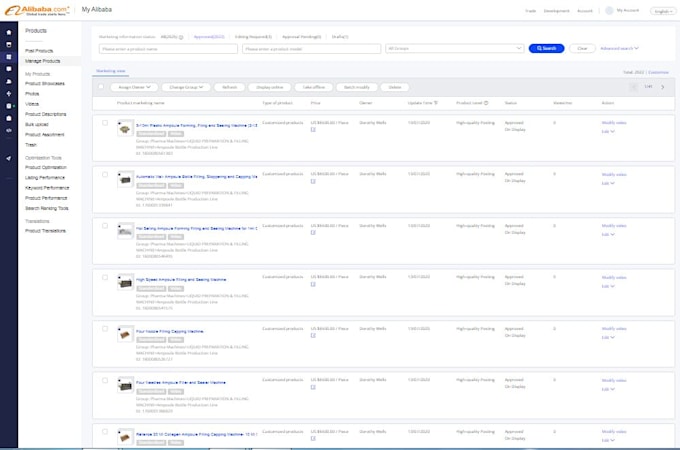Click the Clear button
Screen dimensions: 680x450
point(582,49)
